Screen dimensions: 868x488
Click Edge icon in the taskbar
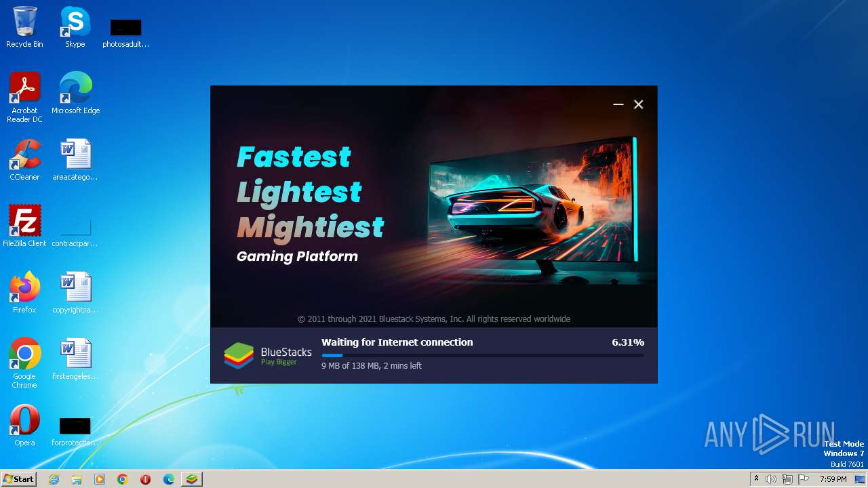[169, 479]
